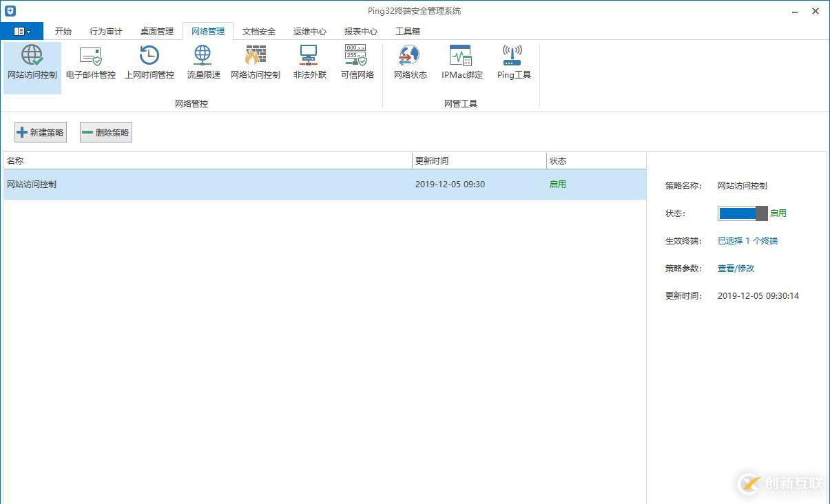Image resolution: width=830 pixels, height=504 pixels.
Task: Open the 查看/修改 policy parameters link
Action: pos(736,269)
